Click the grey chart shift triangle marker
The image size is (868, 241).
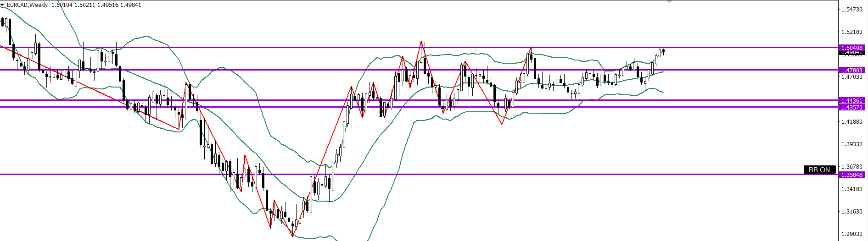point(669,2)
